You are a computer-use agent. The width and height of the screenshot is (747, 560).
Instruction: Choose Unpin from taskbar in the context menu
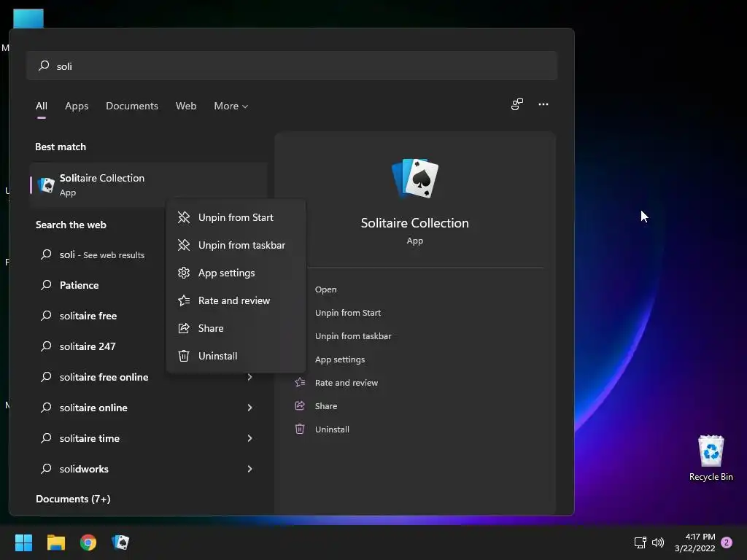tap(236, 245)
